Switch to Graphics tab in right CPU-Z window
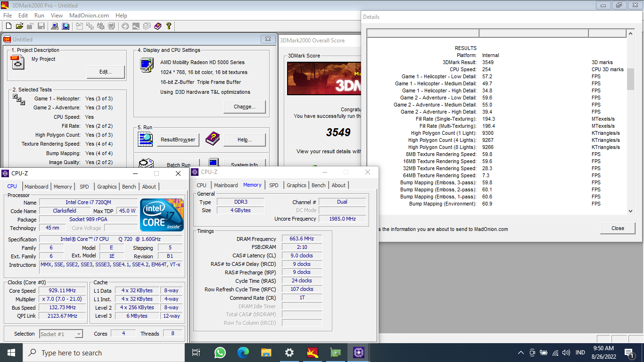 coord(297,185)
